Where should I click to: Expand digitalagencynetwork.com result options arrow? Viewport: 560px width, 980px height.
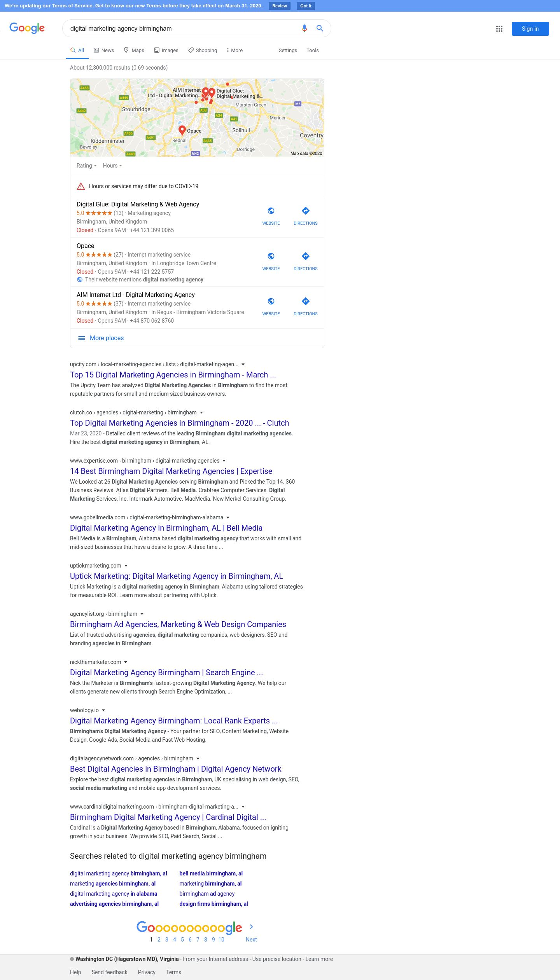[x=198, y=759]
